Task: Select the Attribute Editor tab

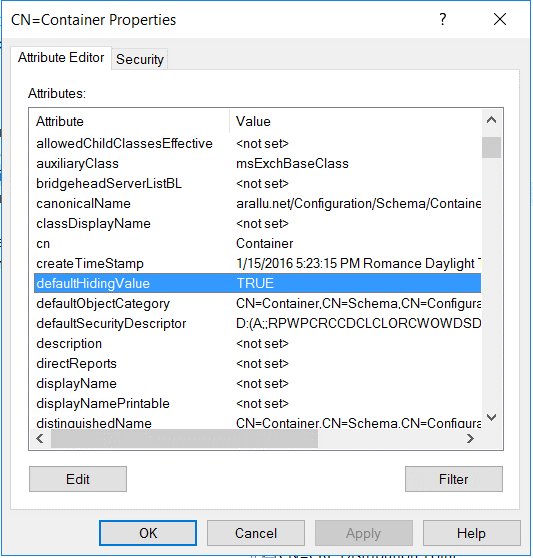Action: [61, 58]
